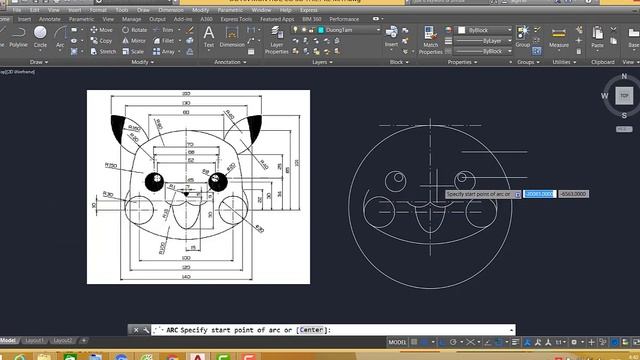Expand the Modify panel

[142, 62]
